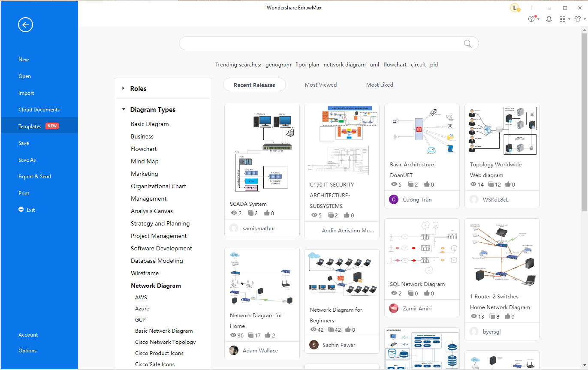
Task: Click the floor plan trending search
Action: pos(307,65)
